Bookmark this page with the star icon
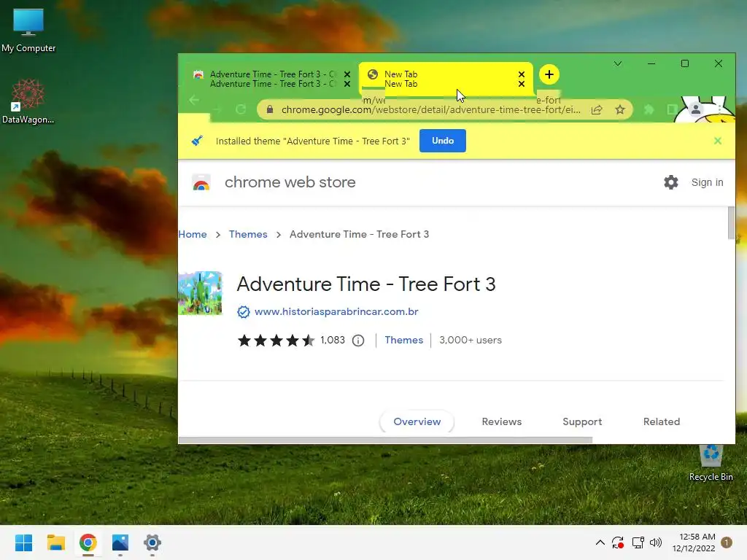 [x=620, y=110]
